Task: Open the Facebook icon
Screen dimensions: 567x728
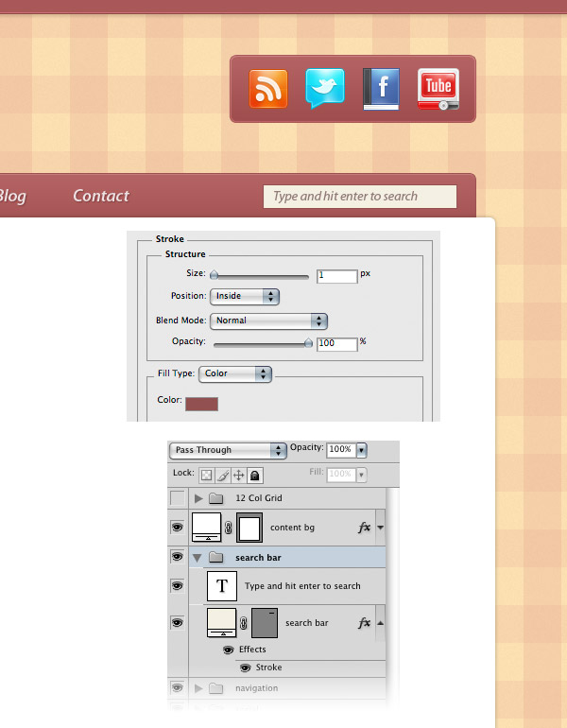Action: coord(382,89)
